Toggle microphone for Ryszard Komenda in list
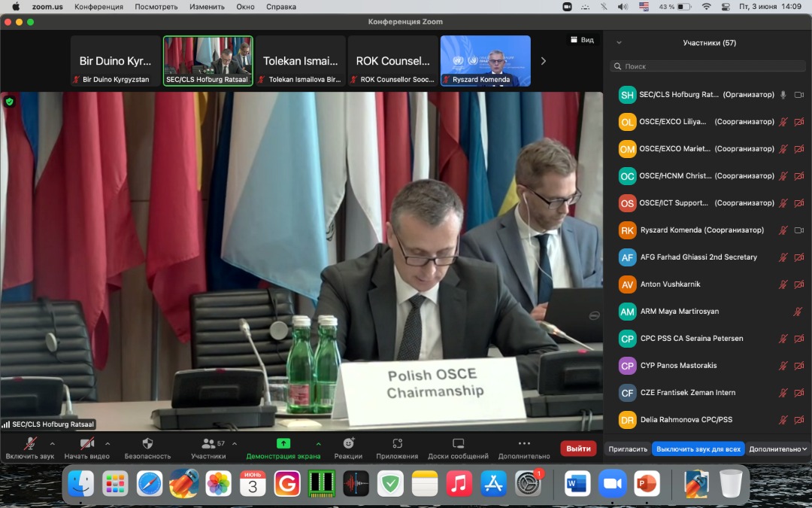The image size is (812, 508). tap(783, 230)
